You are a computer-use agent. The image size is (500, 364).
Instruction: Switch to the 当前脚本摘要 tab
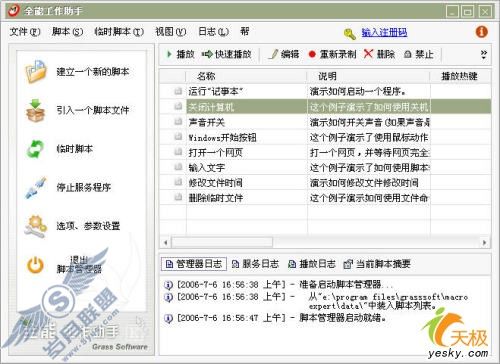pyautogui.click(x=377, y=264)
